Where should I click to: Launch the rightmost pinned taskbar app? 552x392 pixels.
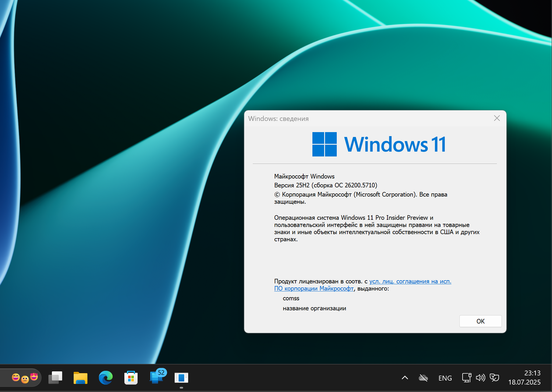[x=181, y=377]
